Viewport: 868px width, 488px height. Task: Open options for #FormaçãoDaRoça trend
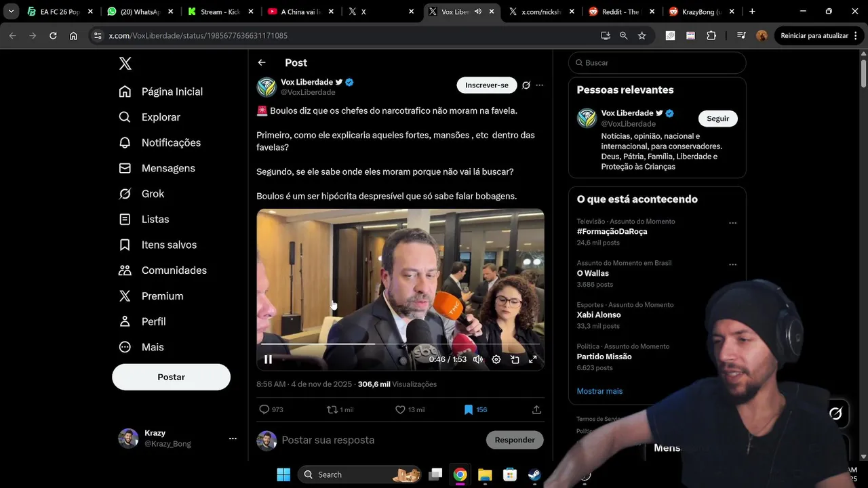coord(732,223)
